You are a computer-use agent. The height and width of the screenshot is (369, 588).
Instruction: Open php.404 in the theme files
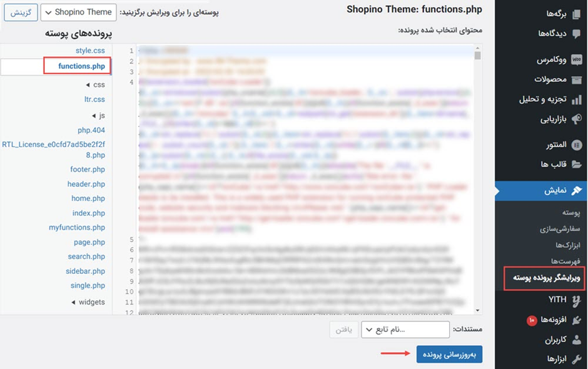(x=91, y=130)
